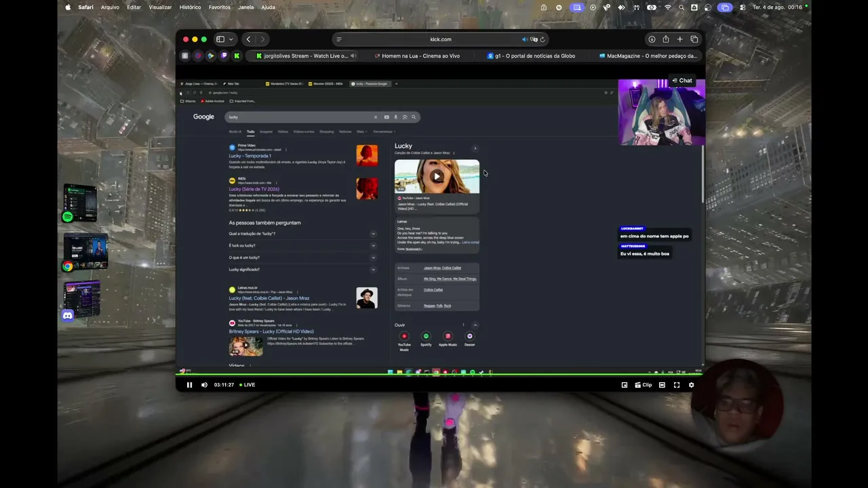Viewport: 868px width, 488px height.
Task: Click the date and time clock
Action: [x=778, y=7]
